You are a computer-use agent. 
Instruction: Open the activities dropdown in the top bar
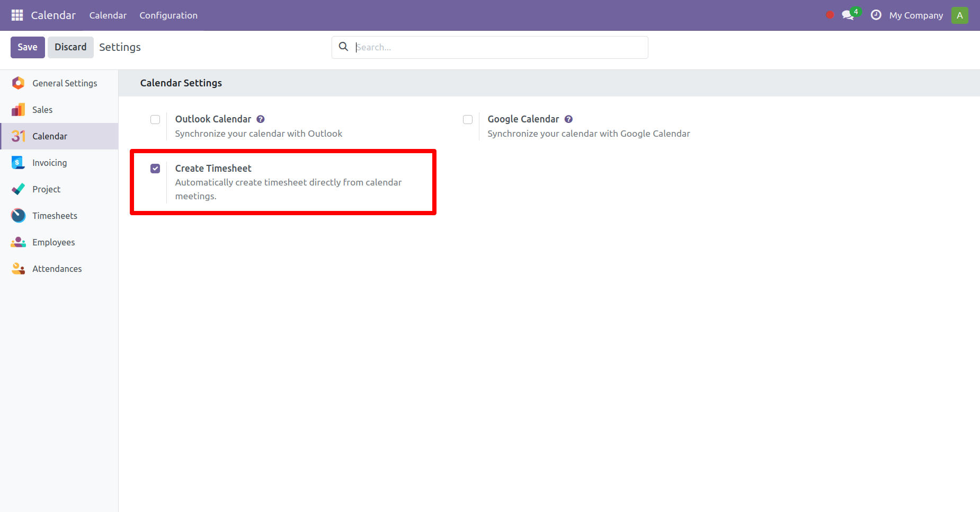[876, 15]
